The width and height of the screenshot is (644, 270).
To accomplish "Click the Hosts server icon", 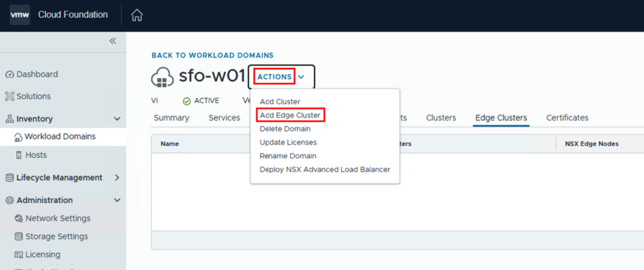I will pyautogui.click(x=18, y=155).
